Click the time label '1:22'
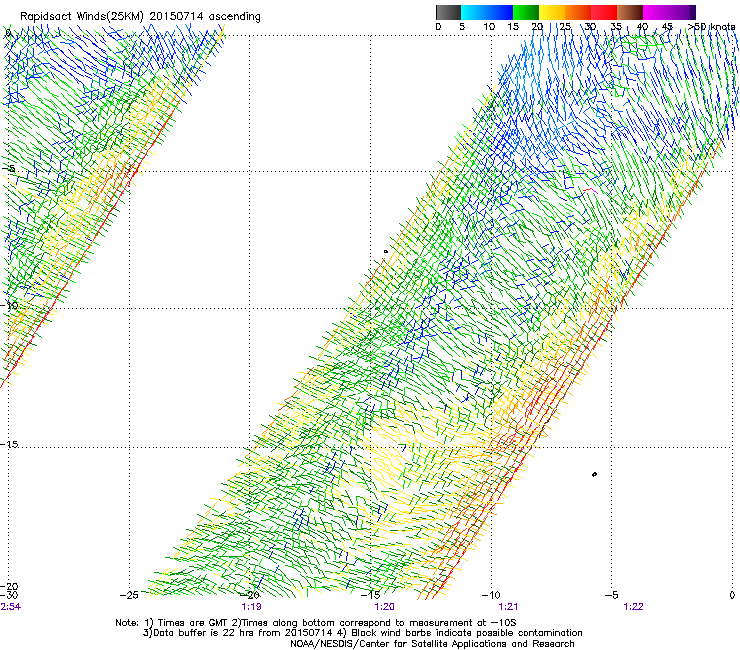 (x=633, y=607)
